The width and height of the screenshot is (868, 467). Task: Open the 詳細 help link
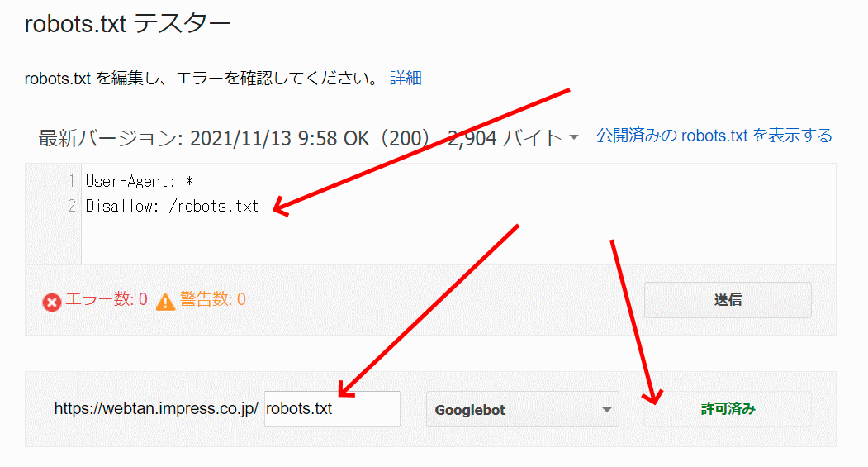(x=406, y=79)
